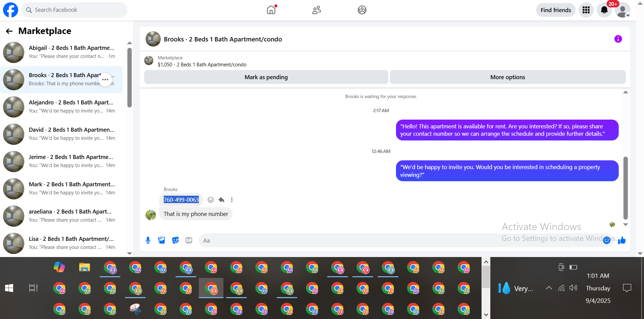Record a voice clip with microphone icon
Image resolution: width=644 pixels, height=319 pixels.
tap(148, 240)
